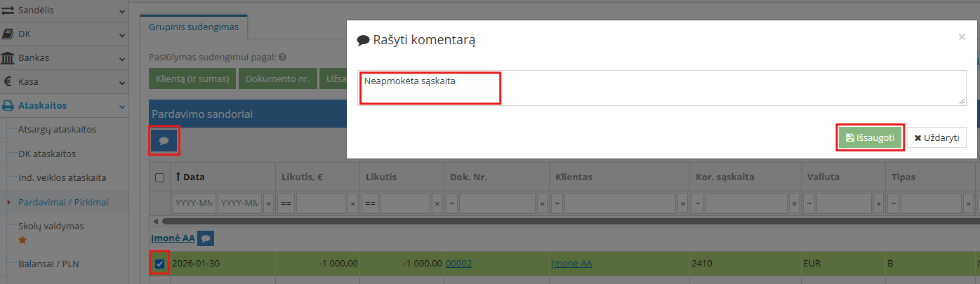Screen dimensions: 980x284
Task: Open Ind. veiklos ataskaita in sidebar
Action: (x=62, y=177)
